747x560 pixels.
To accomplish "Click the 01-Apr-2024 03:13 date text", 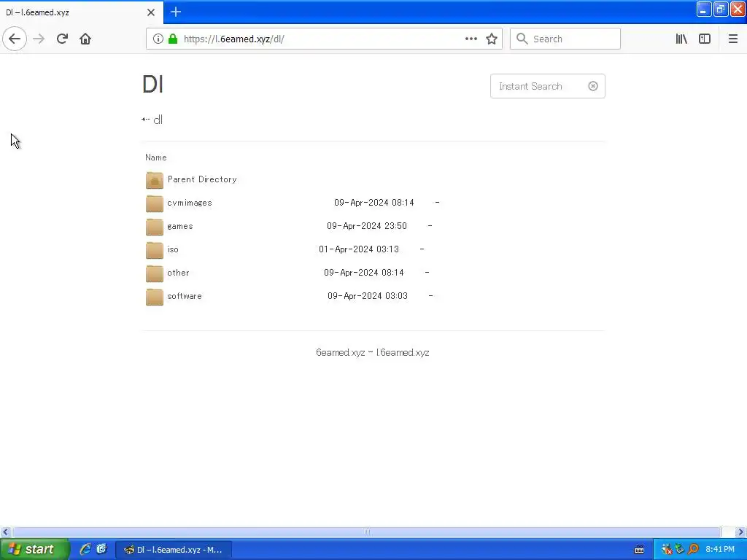I will pyautogui.click(x=359, y=249).
